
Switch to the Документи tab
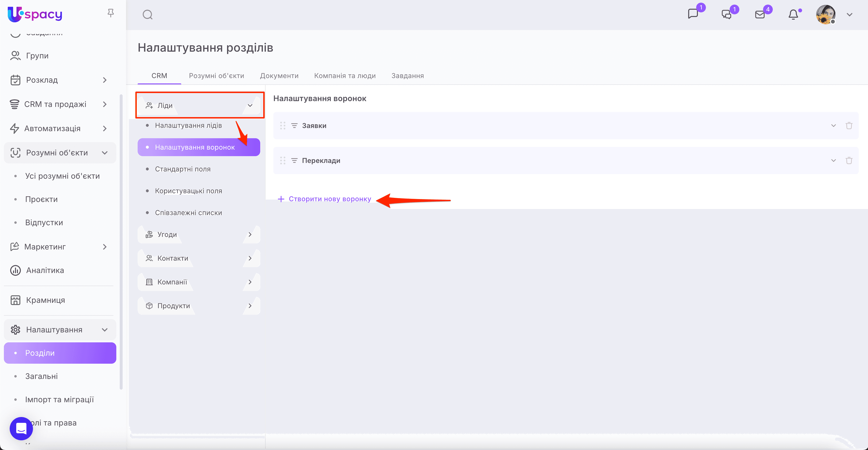pos(279,76)
